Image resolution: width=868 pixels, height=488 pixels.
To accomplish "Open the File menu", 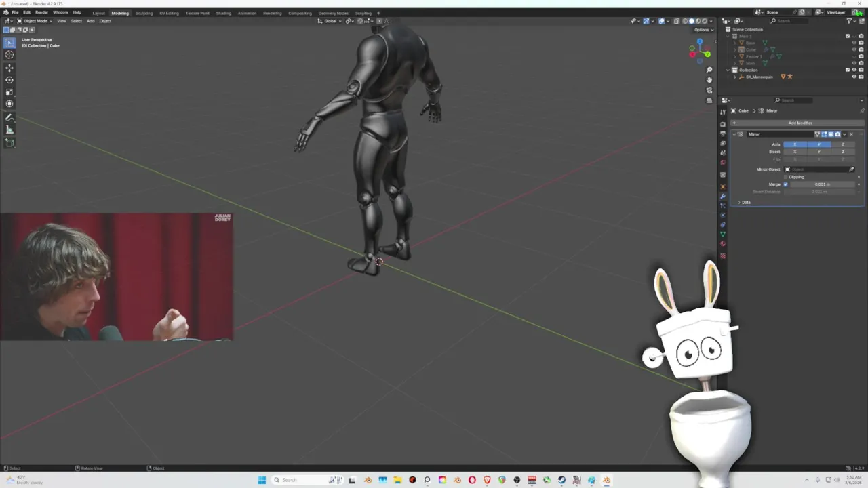I will pos(15,12).
